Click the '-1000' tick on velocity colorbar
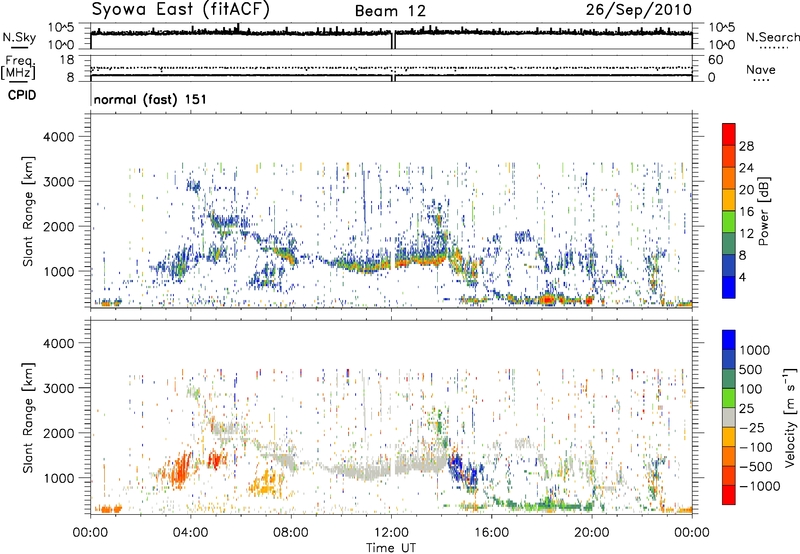Image resolution: width=800 pixels, height=554 pixels. coord(759,486)
